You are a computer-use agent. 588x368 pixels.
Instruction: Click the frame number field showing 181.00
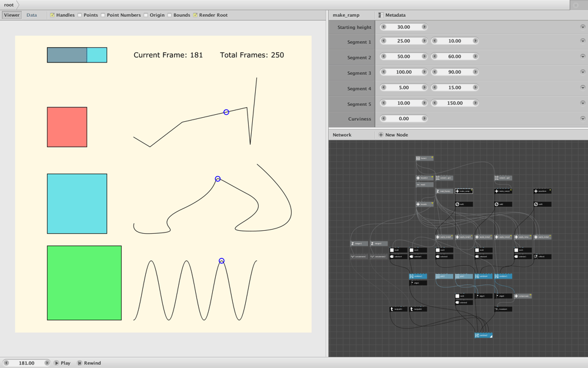26,363
